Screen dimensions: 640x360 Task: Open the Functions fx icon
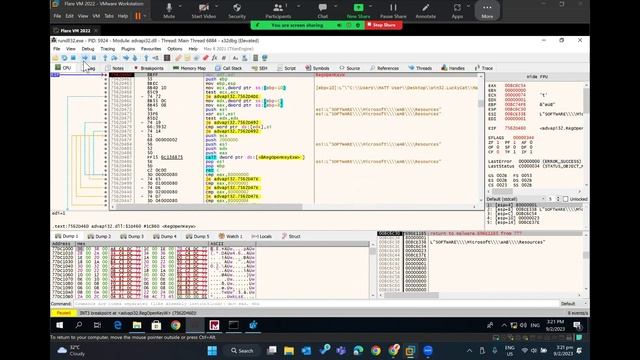coord(214,58)
